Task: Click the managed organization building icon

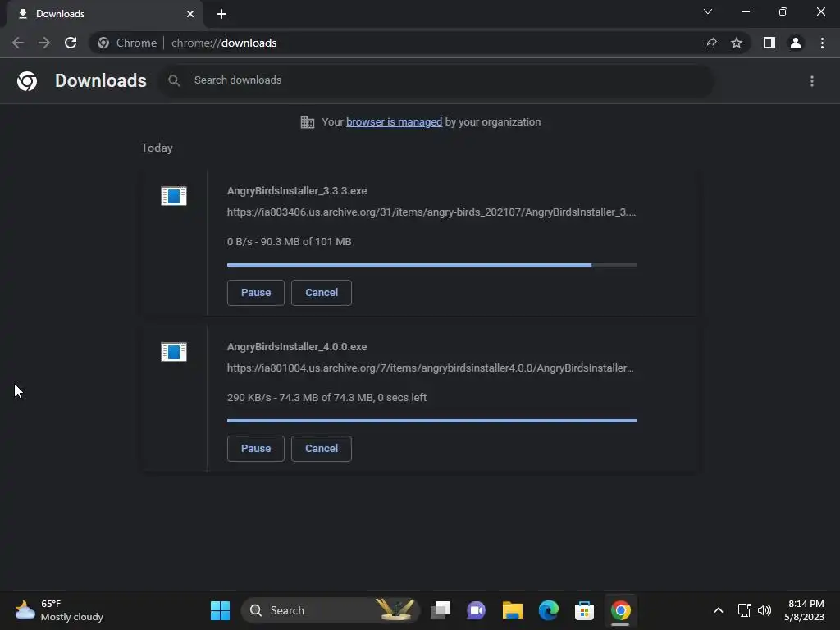Action: click(308, 122)
